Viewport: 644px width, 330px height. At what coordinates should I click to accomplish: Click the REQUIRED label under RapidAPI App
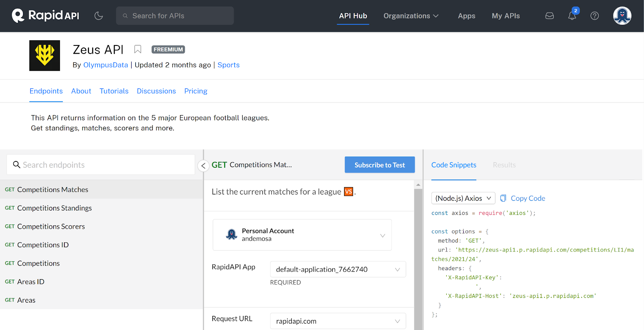coord(285,283)
